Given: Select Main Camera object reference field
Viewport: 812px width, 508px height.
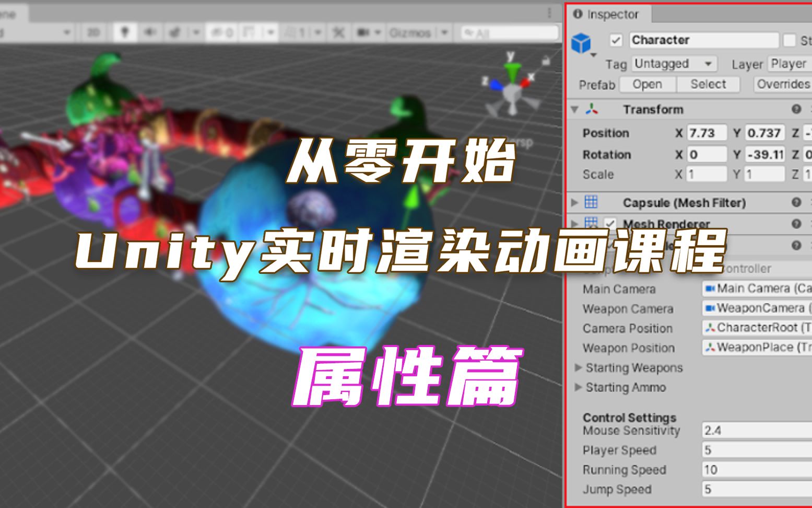Looking at the screenshot, I should click(x=757, y=288).
